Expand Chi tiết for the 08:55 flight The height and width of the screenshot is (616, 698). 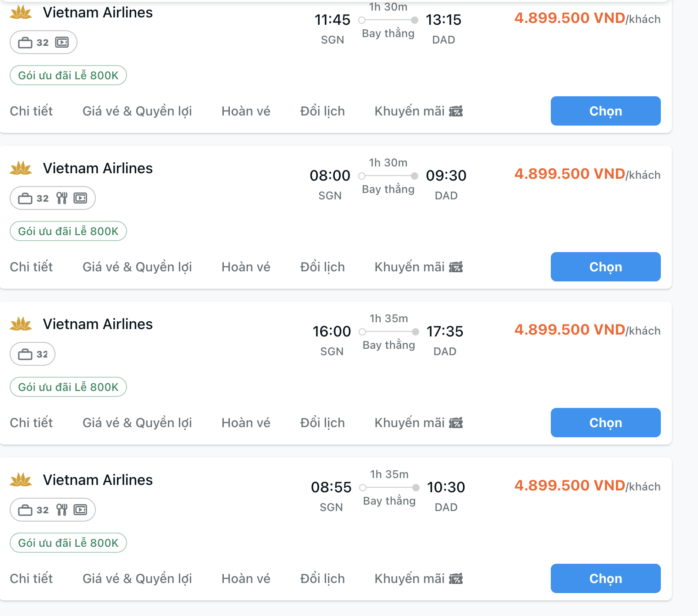click(x=31, y=578)
